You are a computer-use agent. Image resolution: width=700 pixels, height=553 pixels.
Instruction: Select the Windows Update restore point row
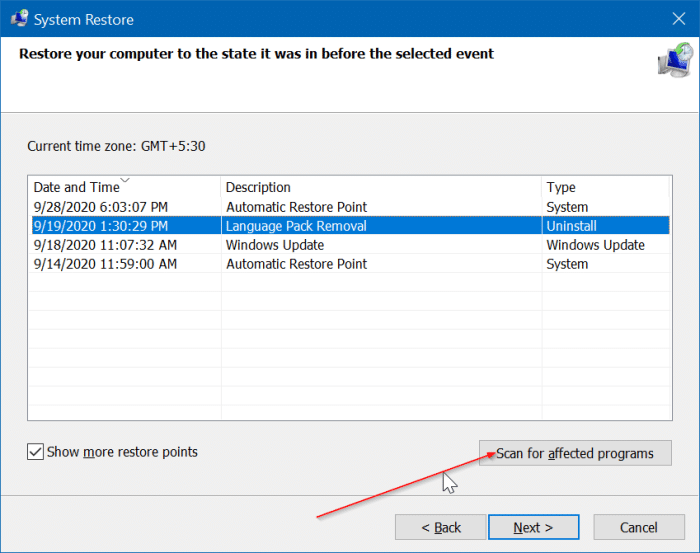point(350,245)
